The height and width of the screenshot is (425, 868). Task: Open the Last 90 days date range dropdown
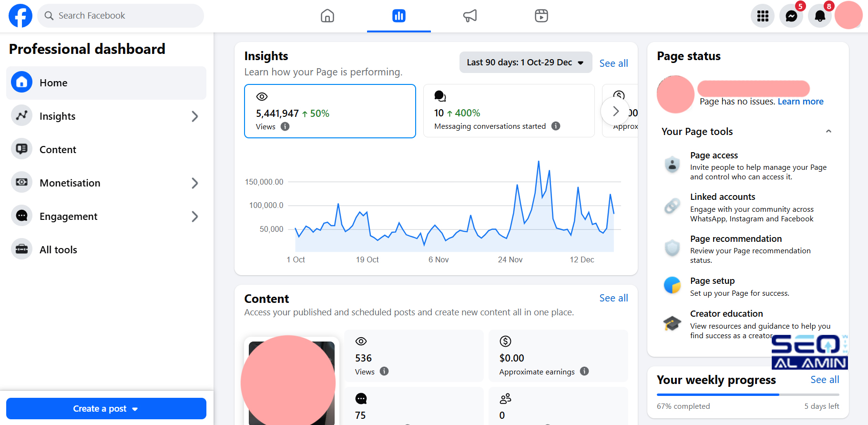tap(525, 62)
